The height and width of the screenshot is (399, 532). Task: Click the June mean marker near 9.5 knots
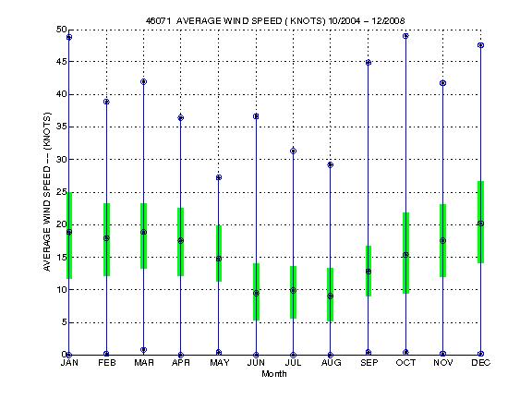[x=256, y=293]
